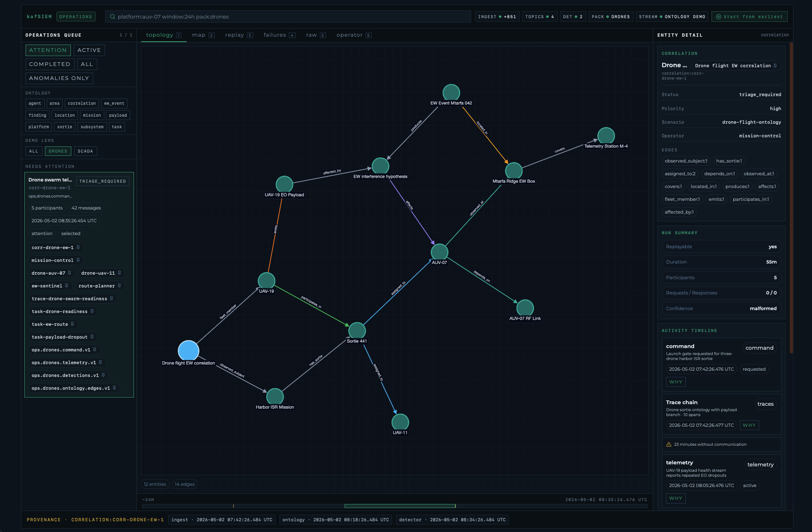
Task: Click the Start from earliest button
Action: point(749,17)
